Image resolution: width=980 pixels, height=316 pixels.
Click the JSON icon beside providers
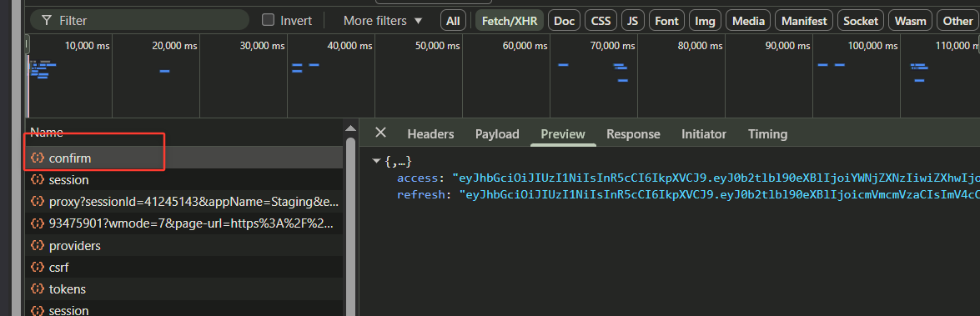pyautogui.click(x=37, y=245)
